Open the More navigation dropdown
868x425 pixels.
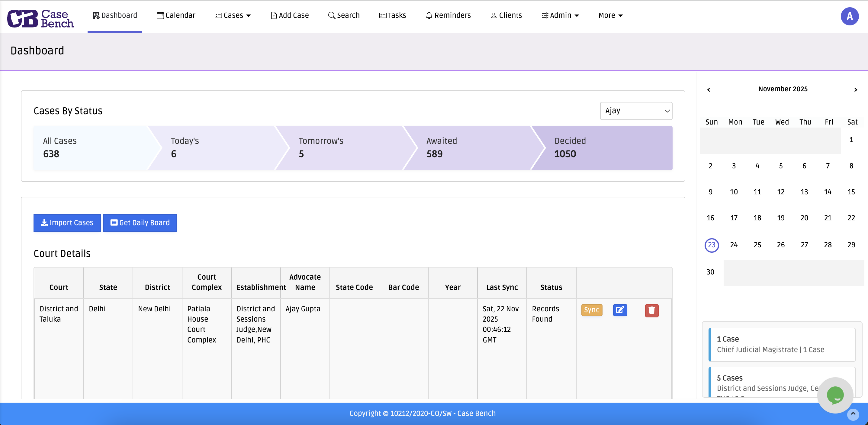tap(610, 15)
